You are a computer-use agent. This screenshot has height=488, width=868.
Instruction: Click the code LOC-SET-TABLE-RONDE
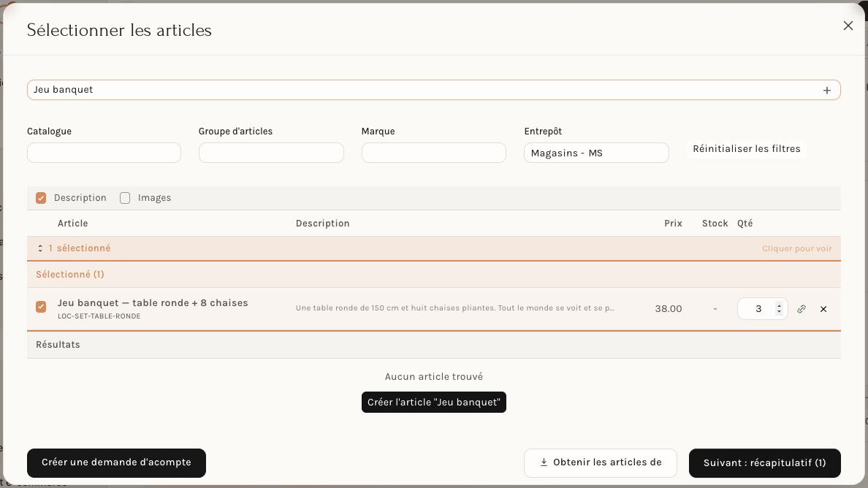(x=99, y=316)
